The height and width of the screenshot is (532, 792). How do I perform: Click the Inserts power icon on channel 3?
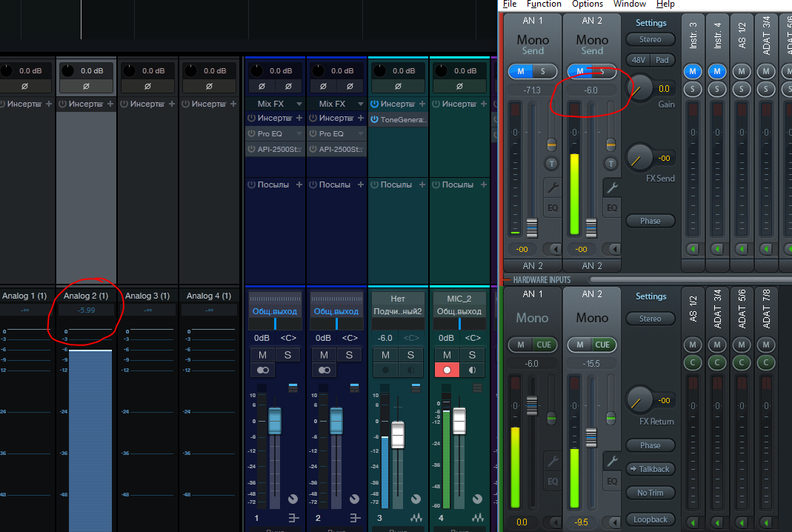pyautogui.click(x=374, y=104)
